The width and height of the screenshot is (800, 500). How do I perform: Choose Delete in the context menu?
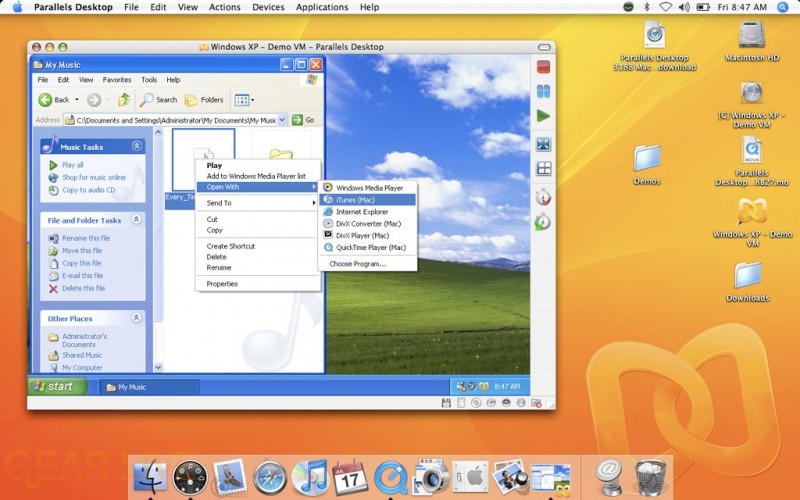[258, 257]
